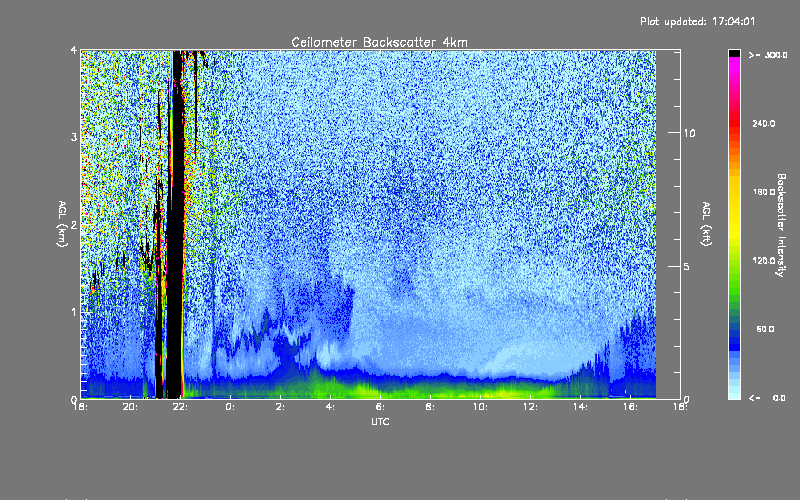Image resolution: width=800 pixels, height=500 pixels.
Task: Click the '16:' UTC time tick label
Action: pos(630,407)
